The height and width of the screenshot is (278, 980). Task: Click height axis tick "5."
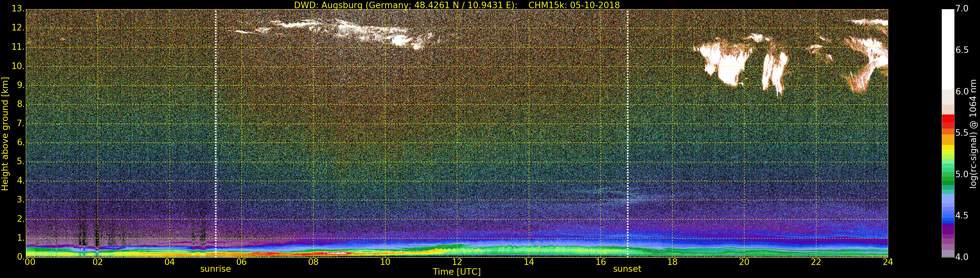[20, 162]
